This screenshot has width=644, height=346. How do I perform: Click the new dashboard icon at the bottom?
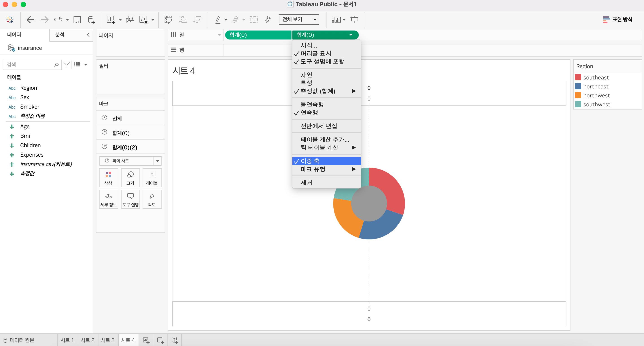coord(160,340)
